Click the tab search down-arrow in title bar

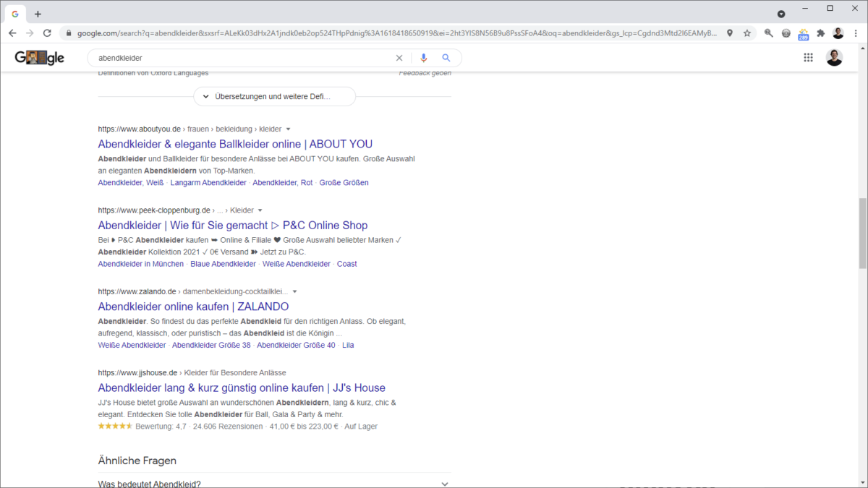781,14
